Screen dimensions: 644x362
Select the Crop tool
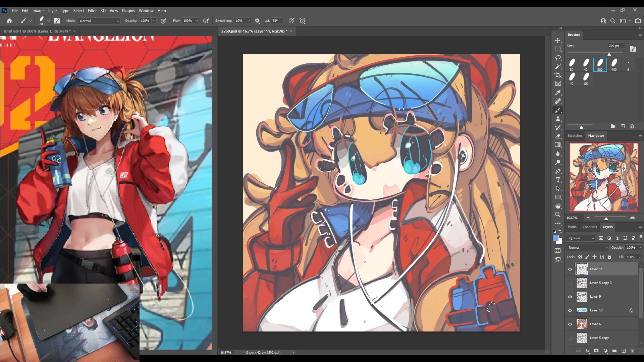(x=558, y=75)
